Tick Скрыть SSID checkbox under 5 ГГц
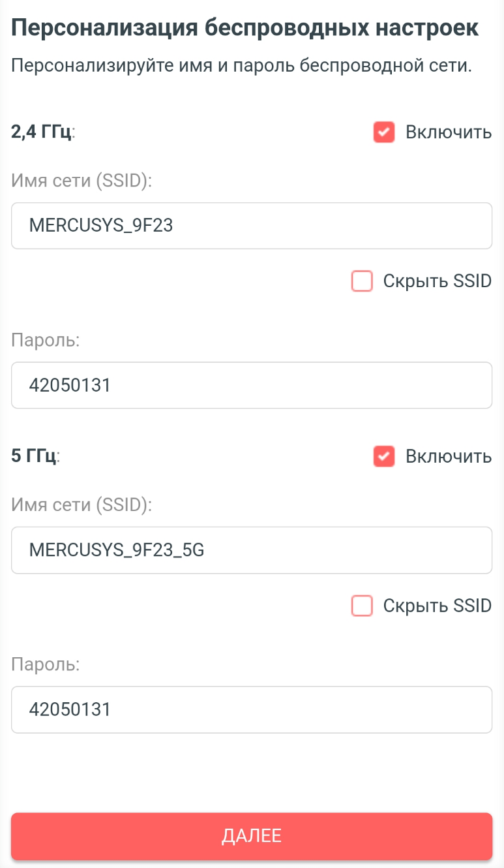The height and width of the screenshot is (868, 504). [x=362, y=606]
